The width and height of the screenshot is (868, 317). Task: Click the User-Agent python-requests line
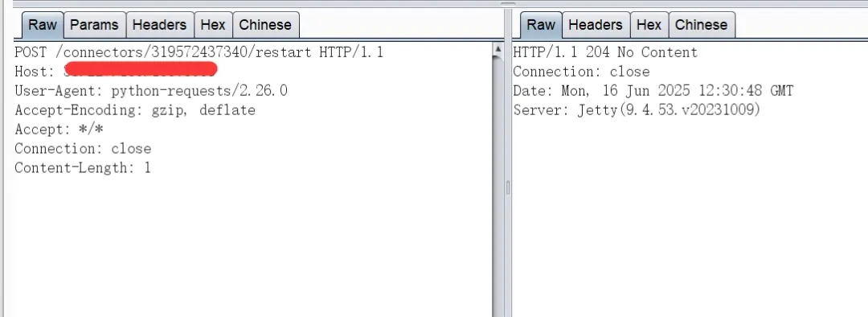(x=151, y=91)
